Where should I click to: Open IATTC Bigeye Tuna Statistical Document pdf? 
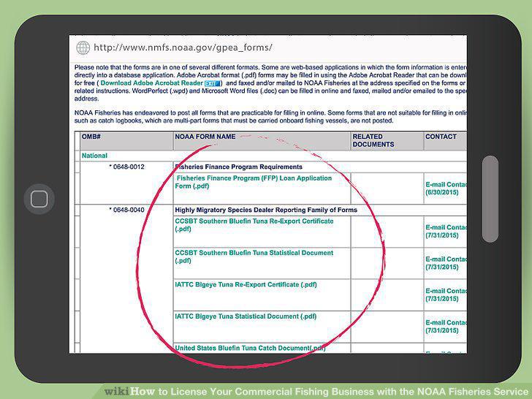click(246, 316)
